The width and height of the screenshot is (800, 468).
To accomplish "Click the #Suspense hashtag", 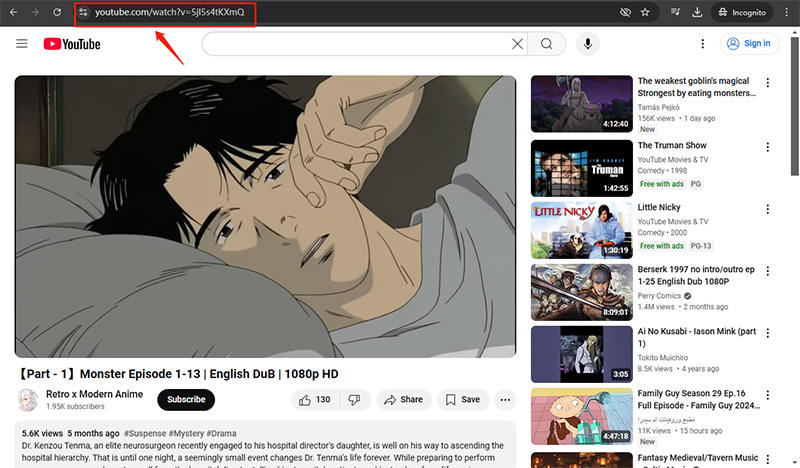I will (x=145, y=433).
